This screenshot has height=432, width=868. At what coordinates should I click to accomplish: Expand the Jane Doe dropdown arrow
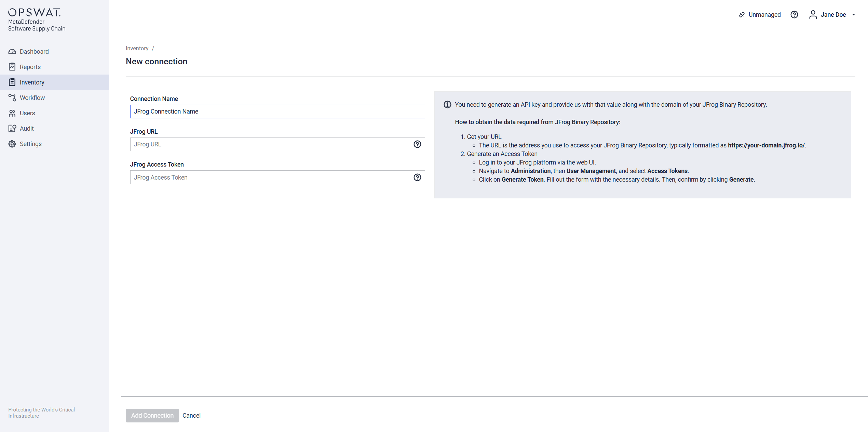pos(854,15)
